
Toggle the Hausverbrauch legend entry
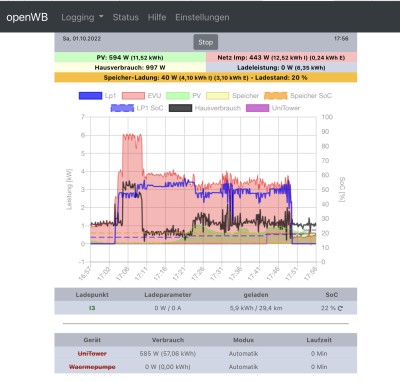pos(205,108)
